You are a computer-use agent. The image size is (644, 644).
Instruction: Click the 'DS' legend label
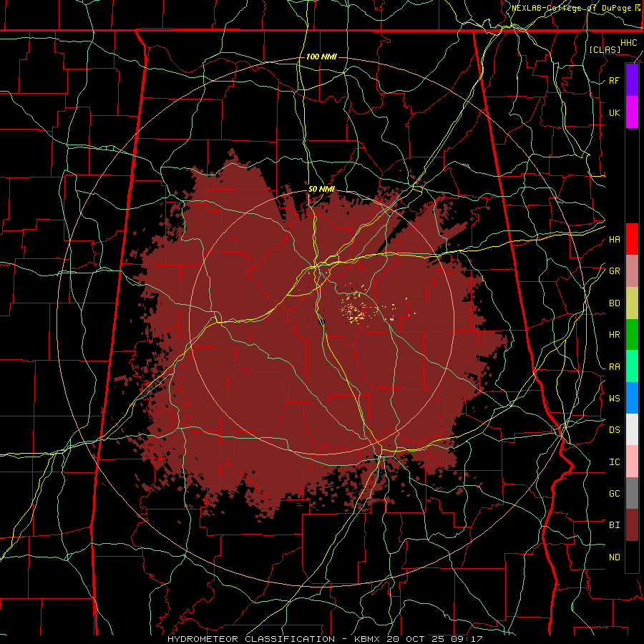coord(614,430)
